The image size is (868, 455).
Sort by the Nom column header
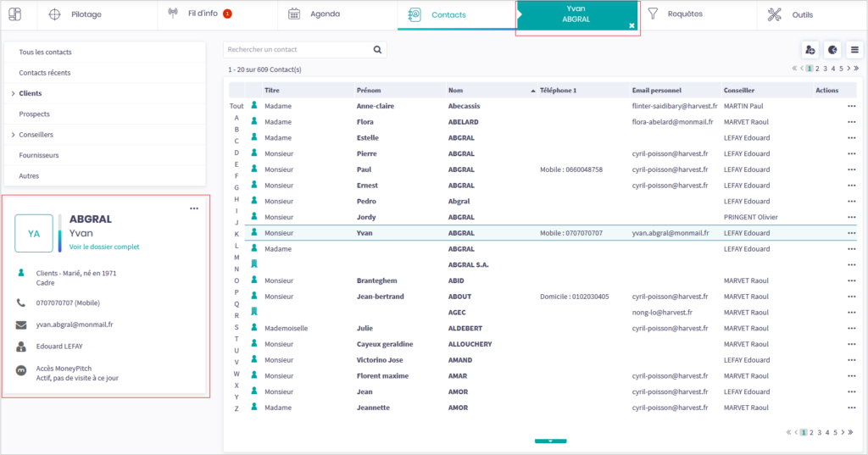456,90
